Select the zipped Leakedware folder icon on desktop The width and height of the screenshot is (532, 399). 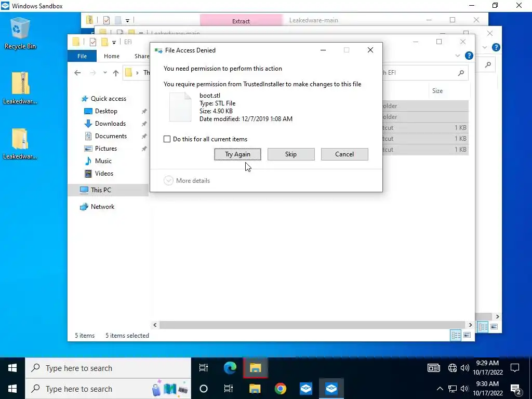click(x=20, y=87)
